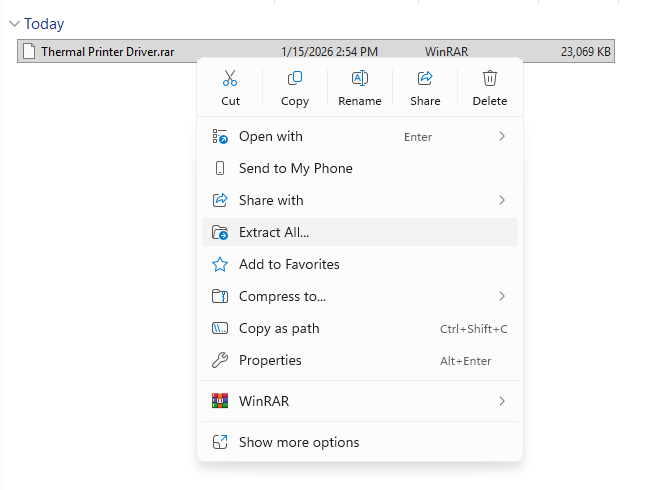648x490 pixels.
Task: Expand the Open with submenu arrow
Action: click(502, 136)
